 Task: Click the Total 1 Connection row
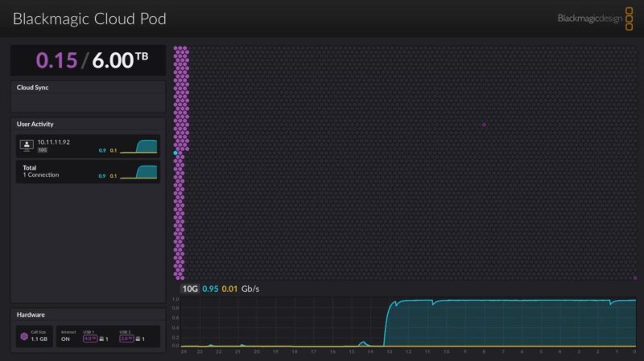(88, 171)
